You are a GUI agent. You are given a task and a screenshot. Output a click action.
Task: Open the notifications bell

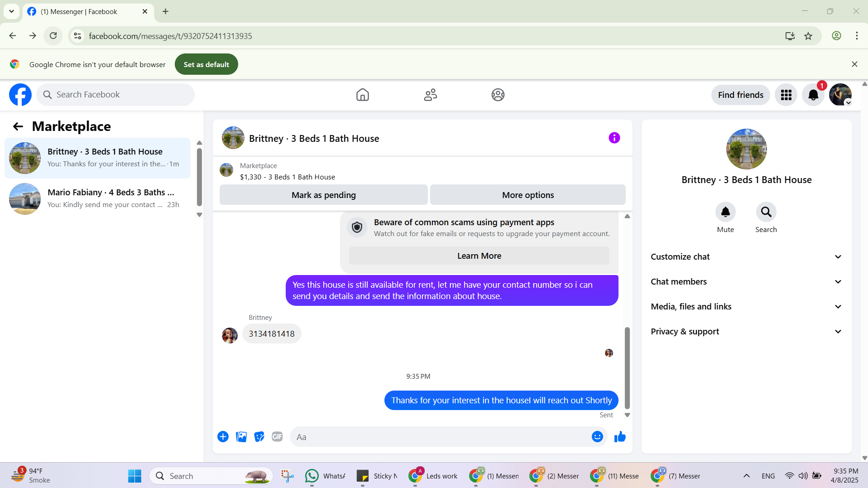pyautogui.click(x=813, y=95)
